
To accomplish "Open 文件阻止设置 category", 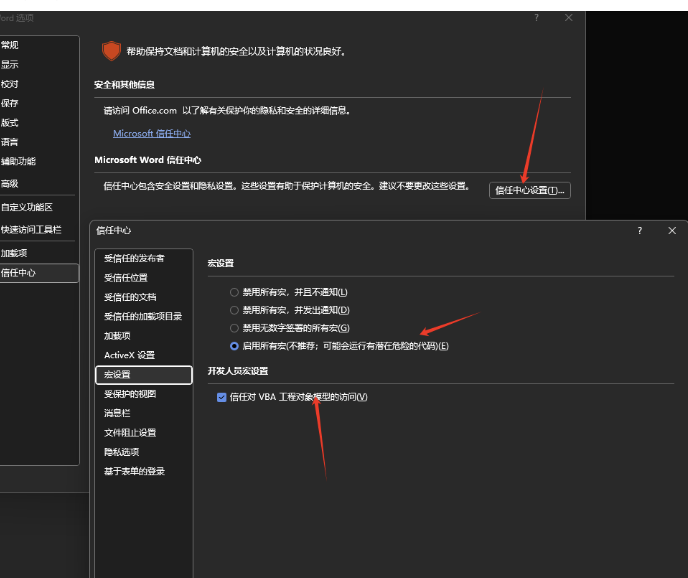I will point(130,433).
